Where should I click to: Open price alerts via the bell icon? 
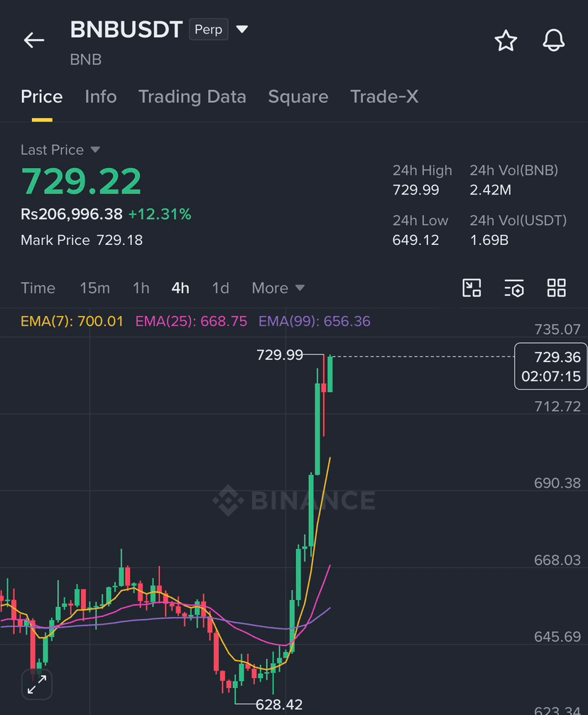(553, 40)
